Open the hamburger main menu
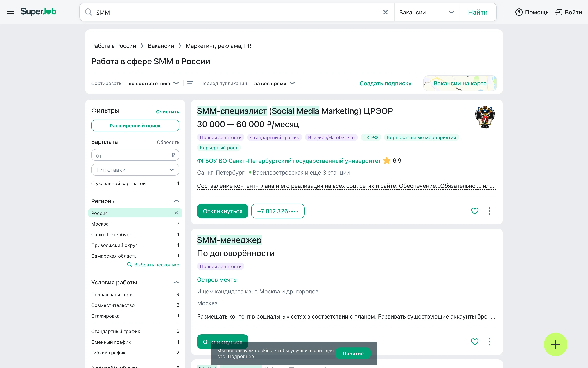This screenshot has height=368, width=588. point(10,12)
